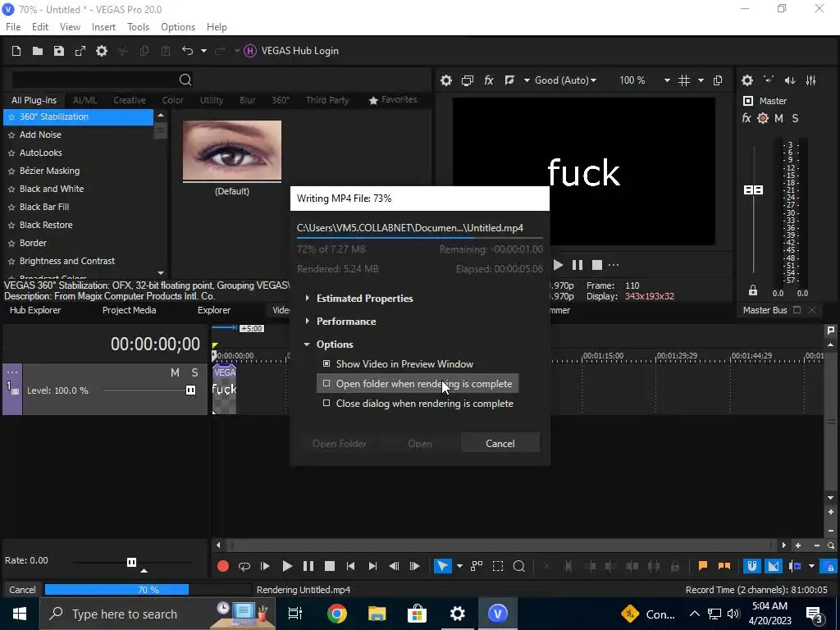Open mixer faders settings icon
Image resolution: width=840 pixels, height=630 pixels.
click(811, 80)
